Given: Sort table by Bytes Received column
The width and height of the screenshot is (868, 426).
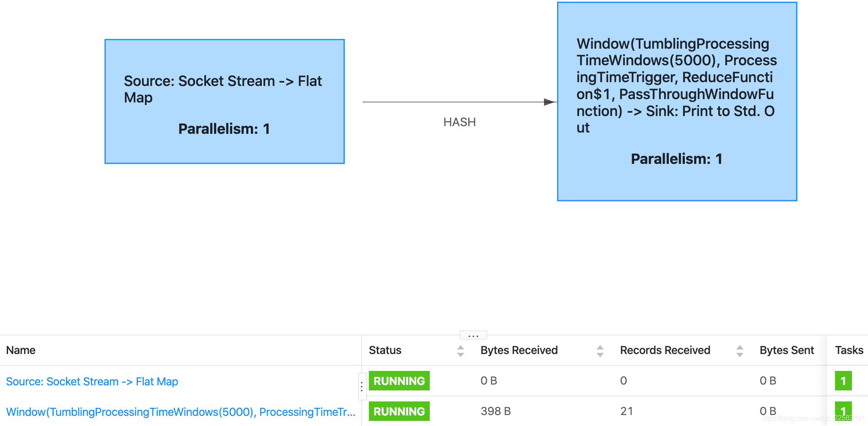Looking at the screenshot, I should 600,351.
